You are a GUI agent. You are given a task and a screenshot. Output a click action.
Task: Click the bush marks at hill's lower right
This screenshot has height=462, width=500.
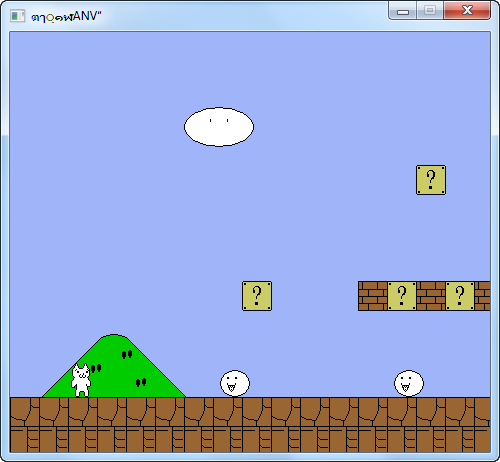[141, 382]
